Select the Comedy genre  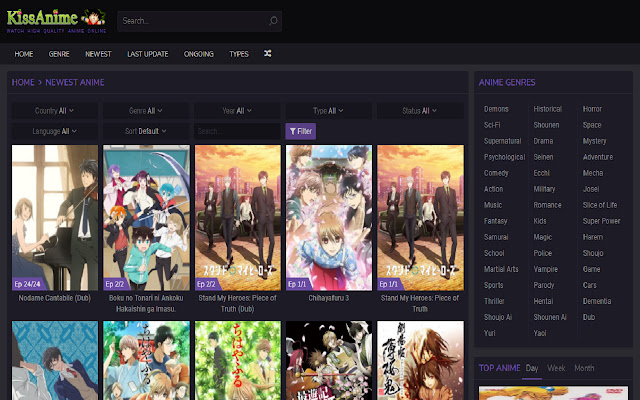coord(496,173)
